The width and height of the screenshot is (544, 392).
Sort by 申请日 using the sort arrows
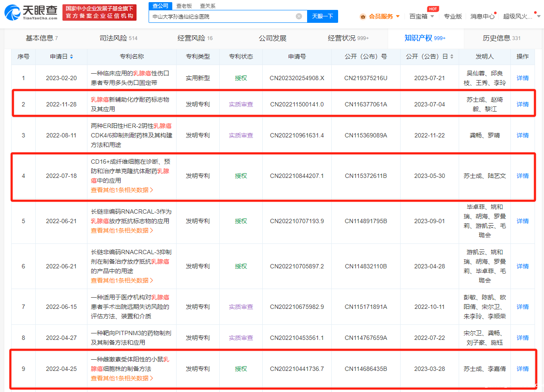[x=71, y=57]
